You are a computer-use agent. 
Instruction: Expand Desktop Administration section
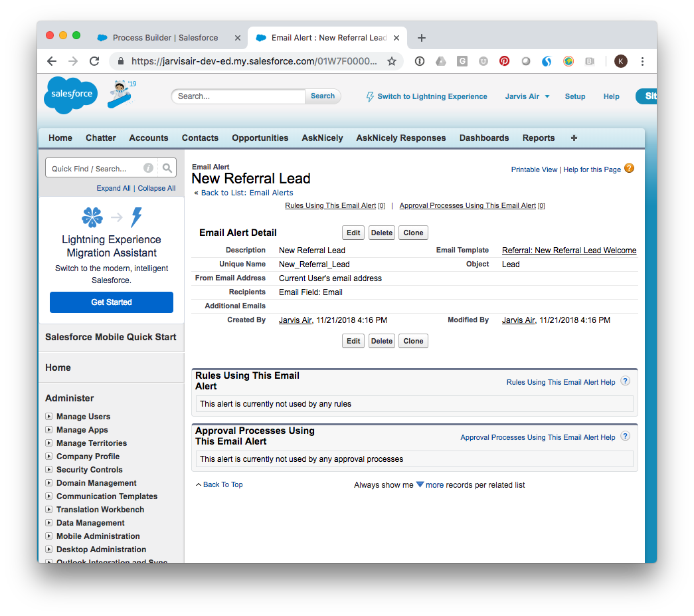[x=48, y=549]
